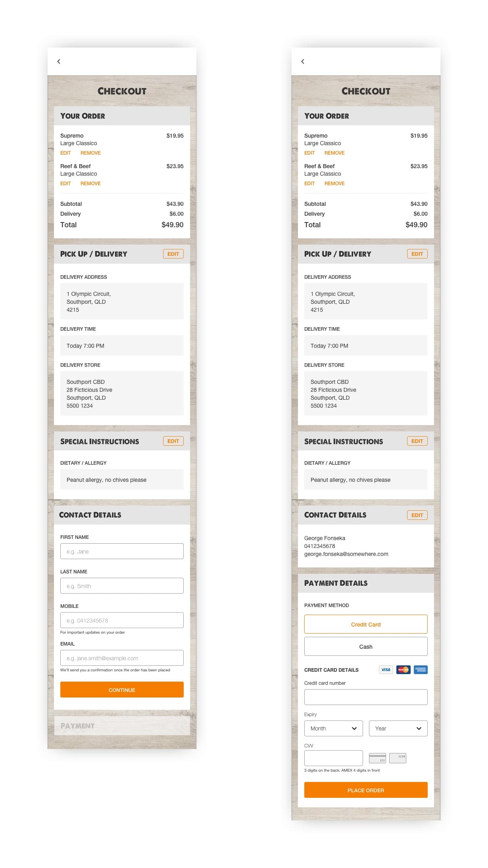Click the CVV back-of-card 123 hint icon
The width and height of the screenshot is (488, 868).
377,758
